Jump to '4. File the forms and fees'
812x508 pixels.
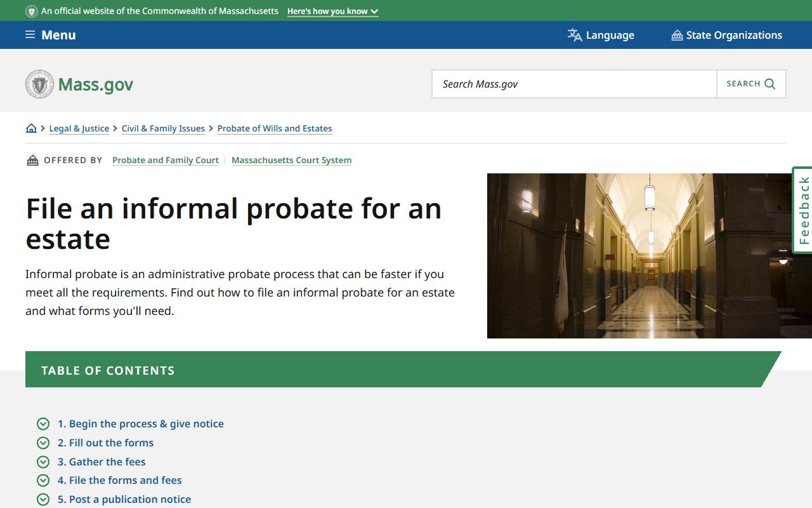tap(120, 480)
